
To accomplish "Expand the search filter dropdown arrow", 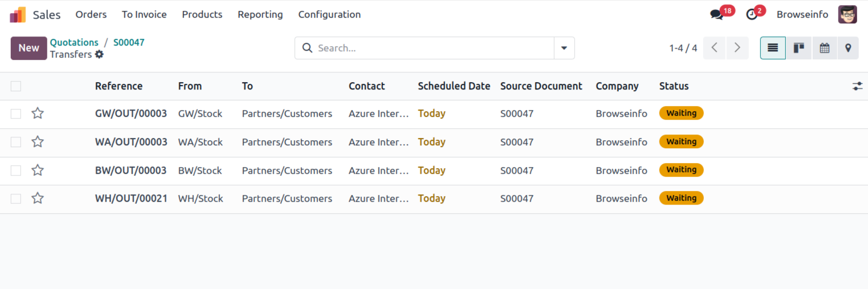I will [564, 48].
